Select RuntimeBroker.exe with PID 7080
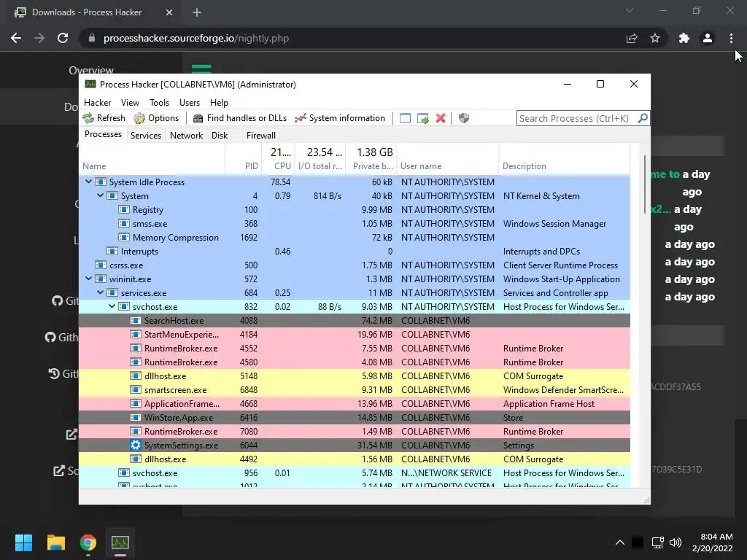 click(355, 432)
